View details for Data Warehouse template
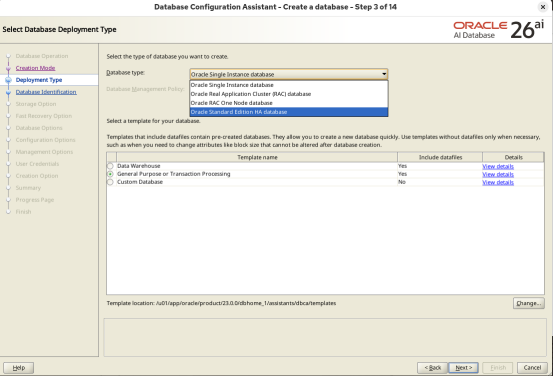This screenshot has width=554, height=376. click(498, 166)
